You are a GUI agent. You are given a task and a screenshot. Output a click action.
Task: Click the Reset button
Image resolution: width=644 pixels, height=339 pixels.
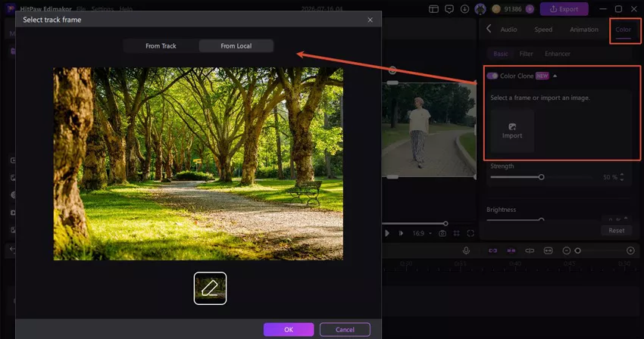pyautogui.click(x=617, y=231)
